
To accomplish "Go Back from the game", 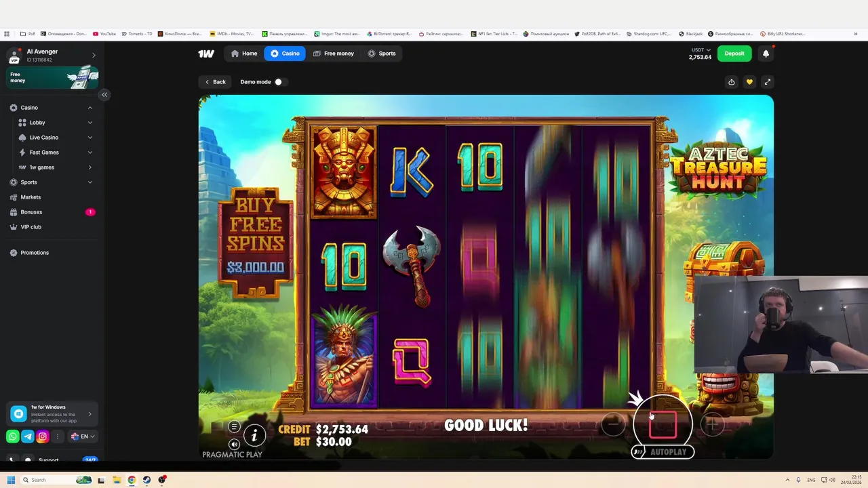I will point(216,82).
